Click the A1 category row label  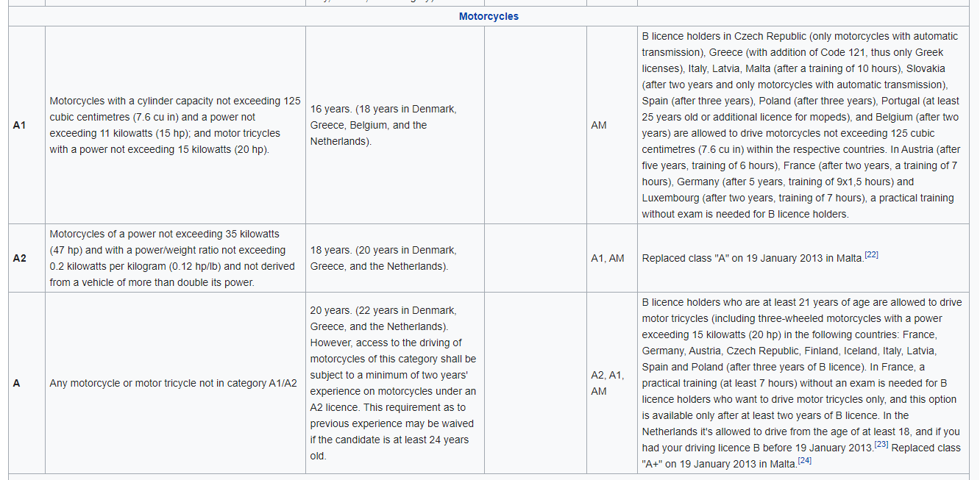[20, 126]
